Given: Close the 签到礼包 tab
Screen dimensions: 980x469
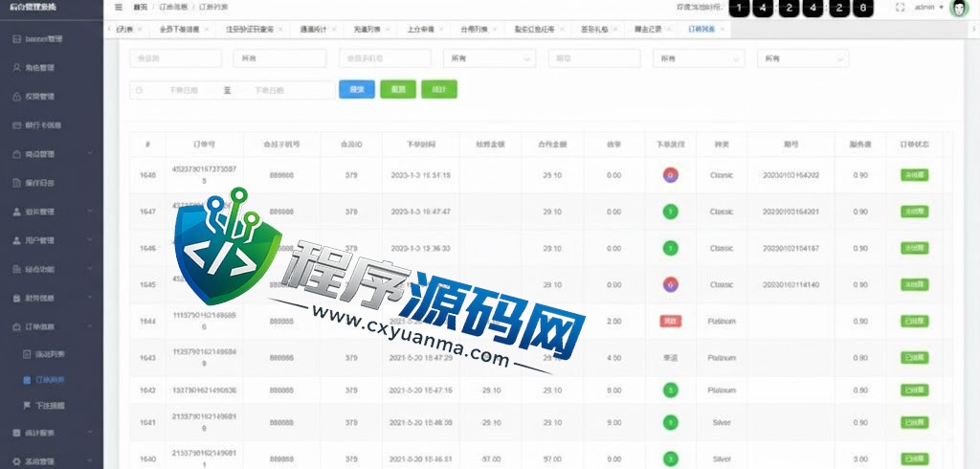Looking at the screenshot, I should pyautogui.click(x=615, y=30).
